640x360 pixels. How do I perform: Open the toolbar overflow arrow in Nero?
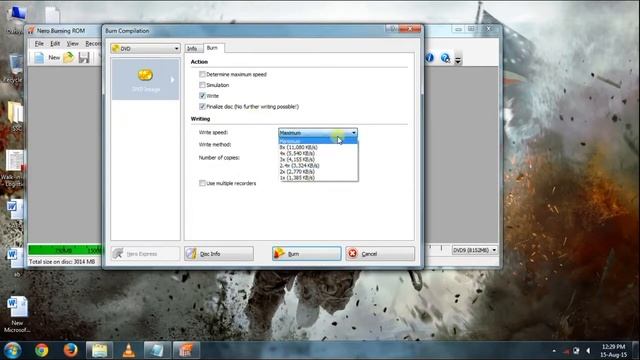[x=458, y=59]
